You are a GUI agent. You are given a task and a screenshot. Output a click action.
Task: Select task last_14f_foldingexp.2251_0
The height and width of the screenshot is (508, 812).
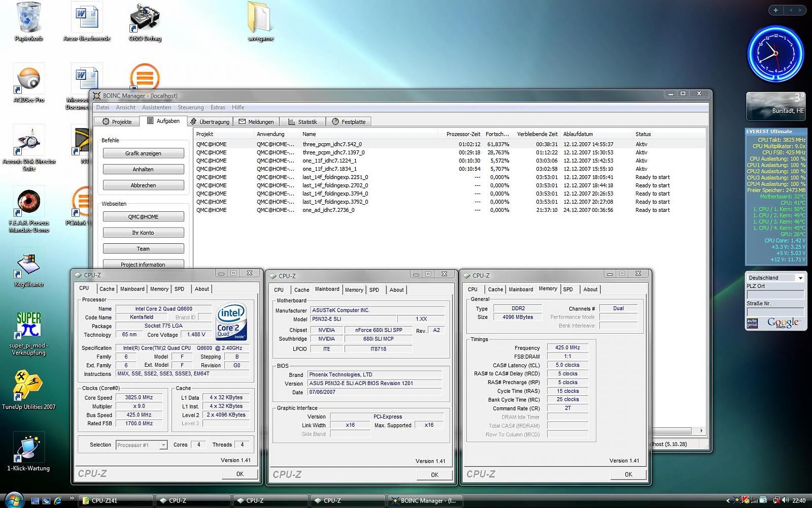[x=450, y=177]
